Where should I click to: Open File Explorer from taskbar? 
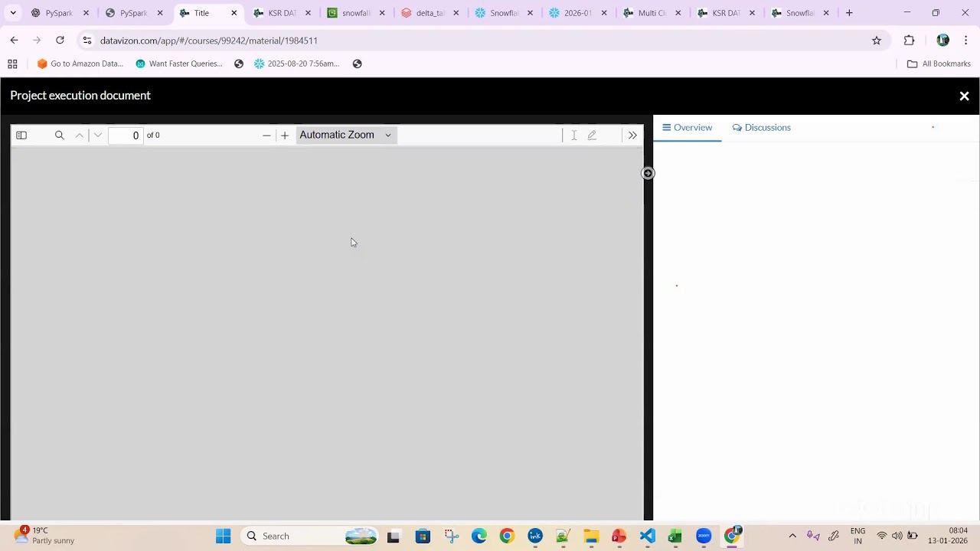591,536
